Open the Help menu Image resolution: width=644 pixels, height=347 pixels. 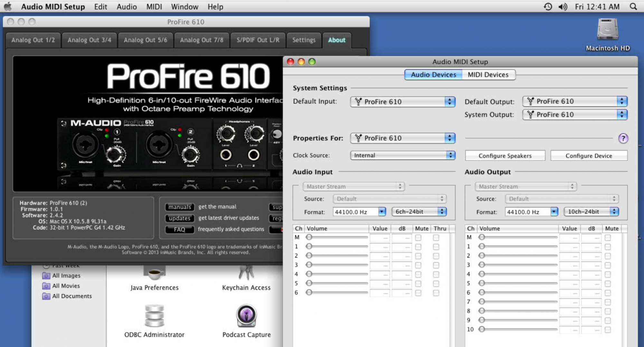coord(215,6)
